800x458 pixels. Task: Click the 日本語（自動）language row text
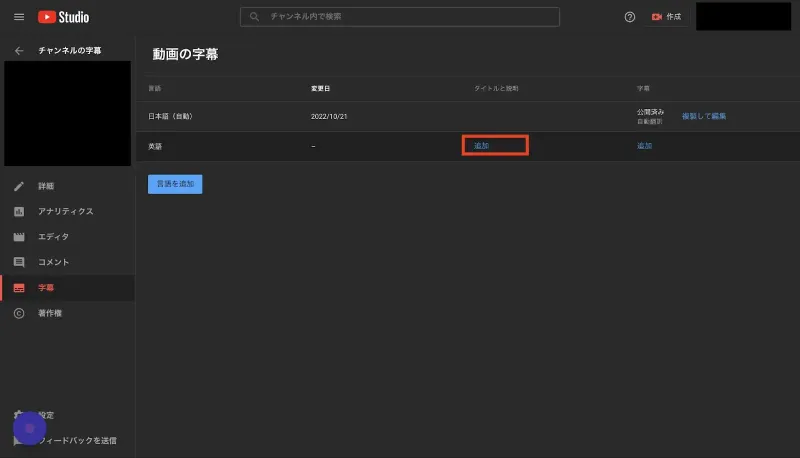170,116
